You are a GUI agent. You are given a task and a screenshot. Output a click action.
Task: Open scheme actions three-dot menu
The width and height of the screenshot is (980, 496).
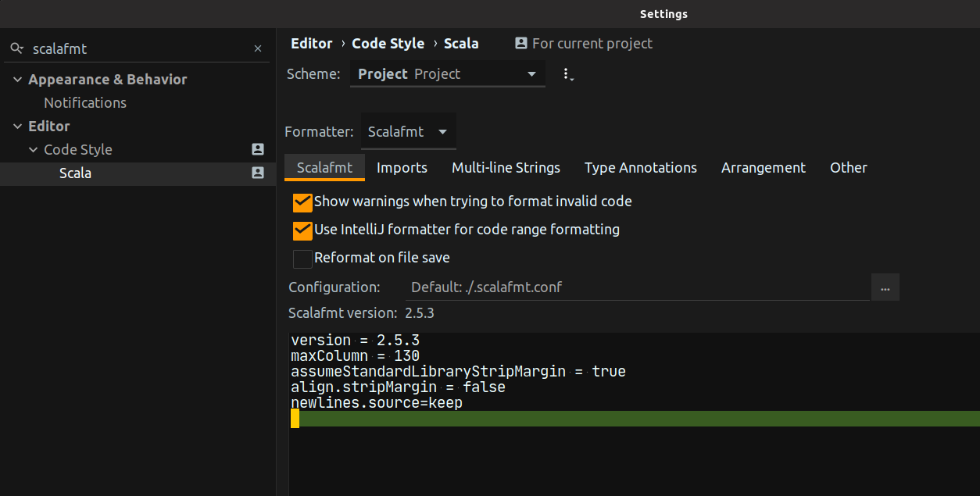(x=568, y=74)
